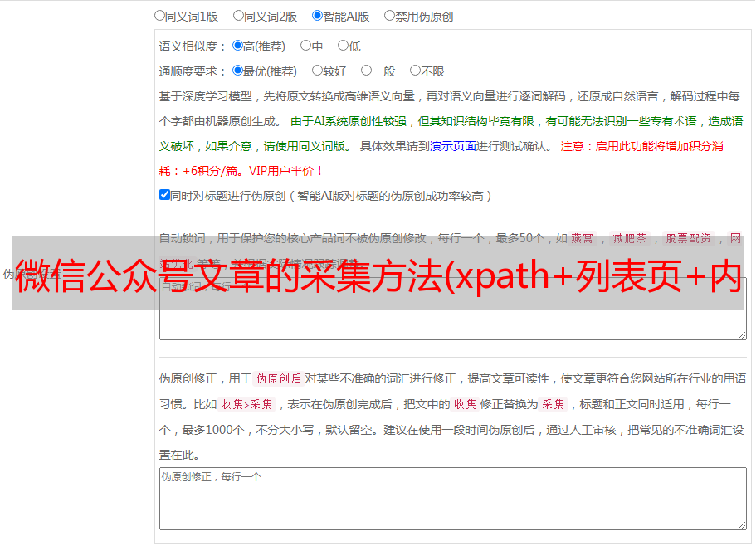Open the 演示页面 link

453,146
